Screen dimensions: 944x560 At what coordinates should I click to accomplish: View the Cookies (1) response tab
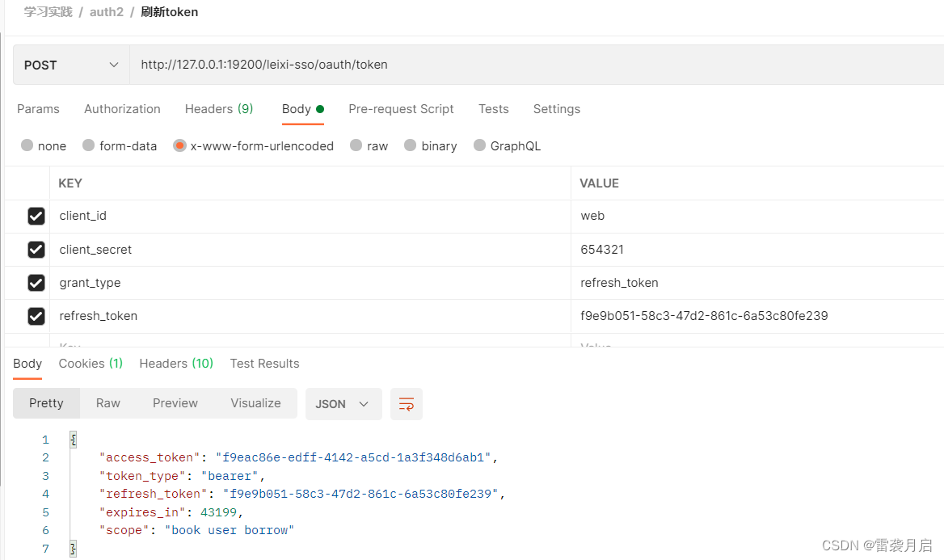tap(90, 363)
